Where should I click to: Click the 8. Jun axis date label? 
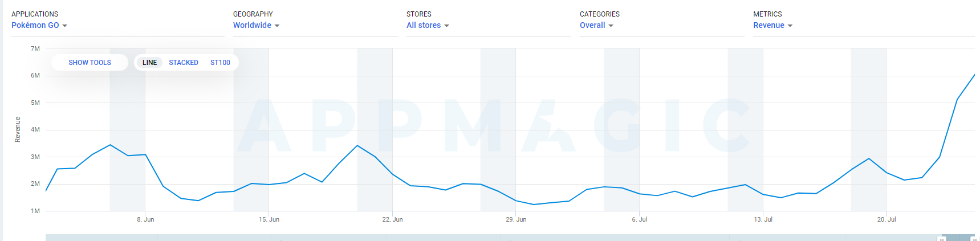145,219
